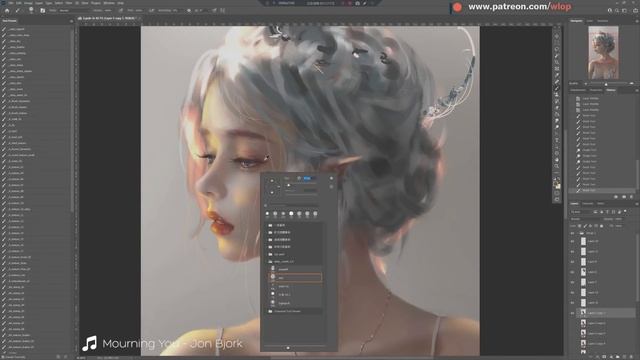Zoom out with Navigator small mountain icon

point(586,83)
